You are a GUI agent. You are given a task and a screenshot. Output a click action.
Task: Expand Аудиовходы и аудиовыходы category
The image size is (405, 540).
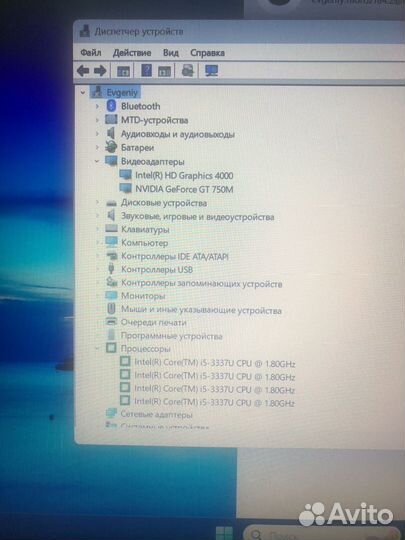click(97, 134)
